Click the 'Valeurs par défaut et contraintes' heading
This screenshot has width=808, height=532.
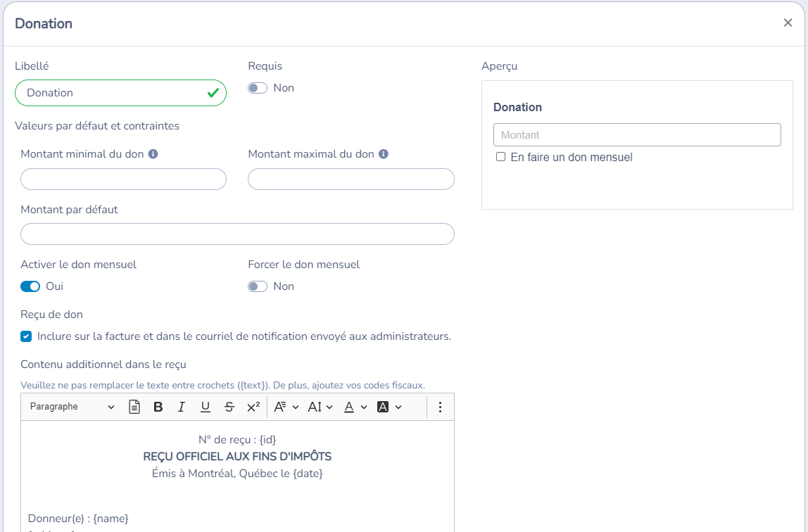coord(97,126)
